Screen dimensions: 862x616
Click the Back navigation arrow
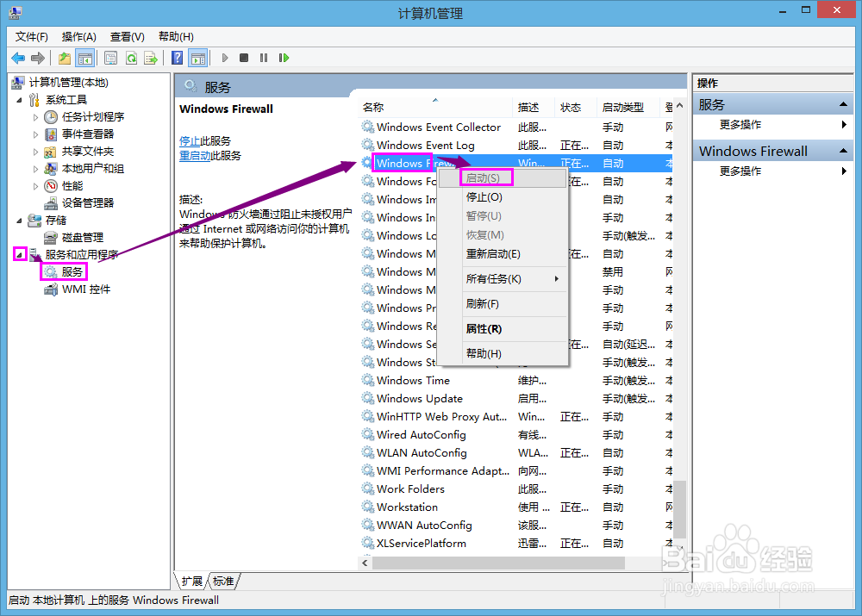tap(18, 58)
